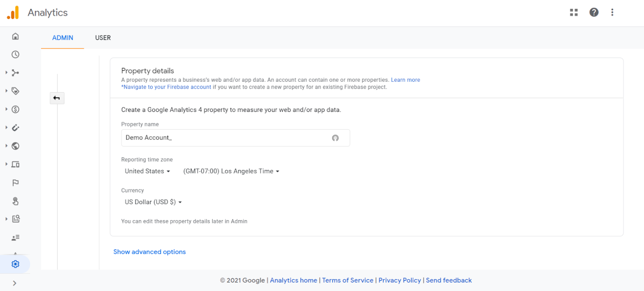
Task: Open the Reporting time zone country dropdown
Action: click(146, 171)
